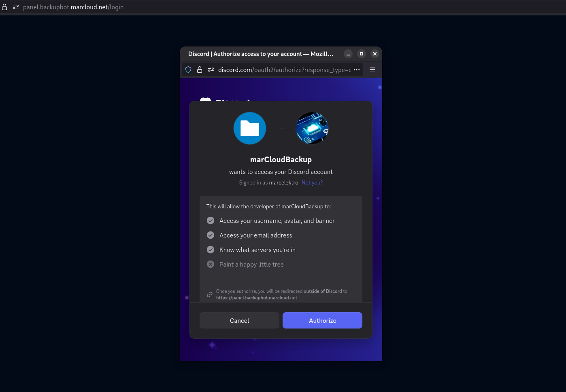The image size is (566, 392).
Task: Click the checkmark beside 'Know what servers you're in'
Action: pyautogui.click(x=211, y=250)
